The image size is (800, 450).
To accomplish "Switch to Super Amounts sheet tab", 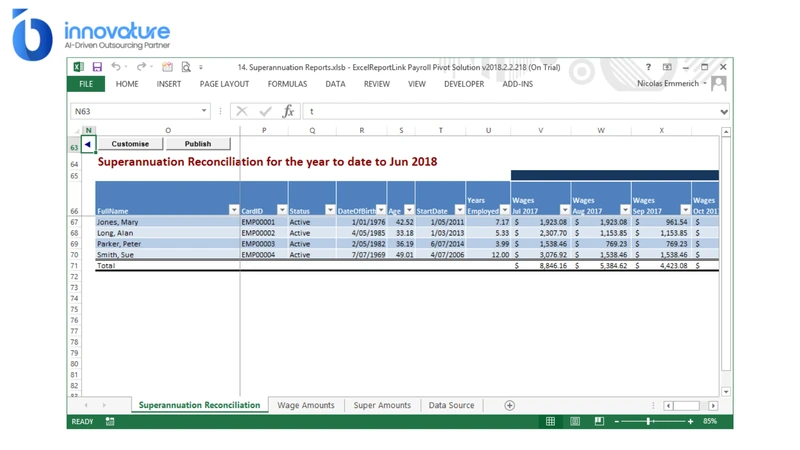I will [x=382, y=405].
